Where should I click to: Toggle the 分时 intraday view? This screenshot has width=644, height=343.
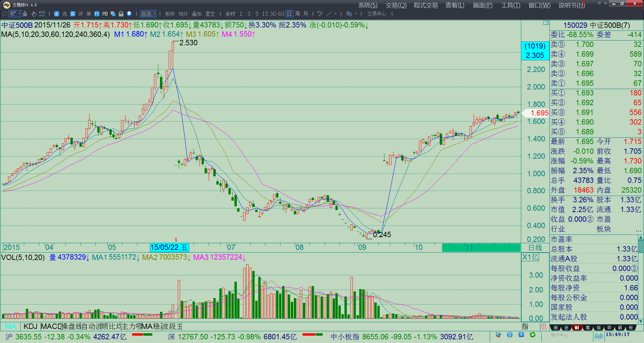click(x=230, y=14)
